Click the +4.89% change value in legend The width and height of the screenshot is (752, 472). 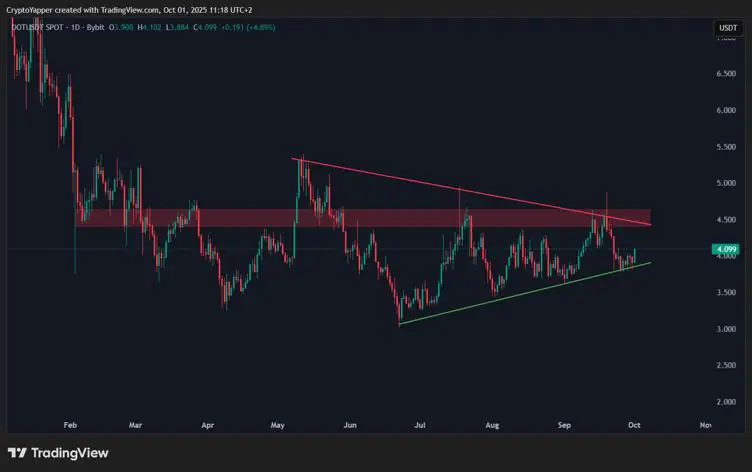pyautogui.click(x=258, y=27)
